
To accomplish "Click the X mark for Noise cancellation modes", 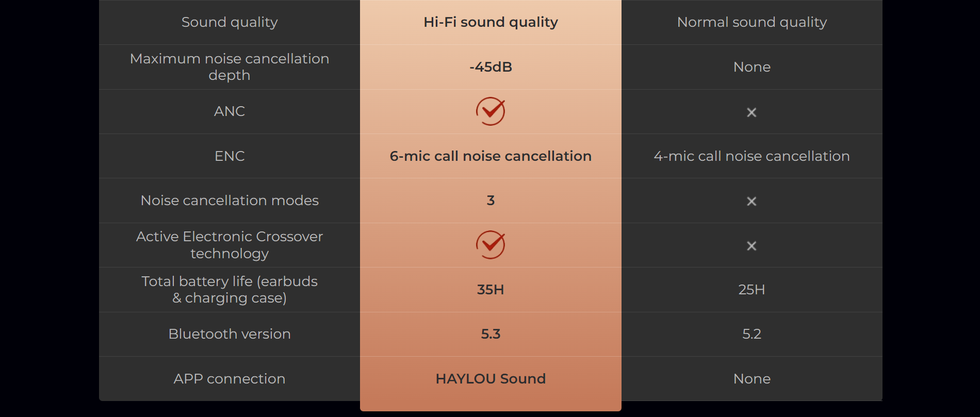I will (x=752, y=201).
